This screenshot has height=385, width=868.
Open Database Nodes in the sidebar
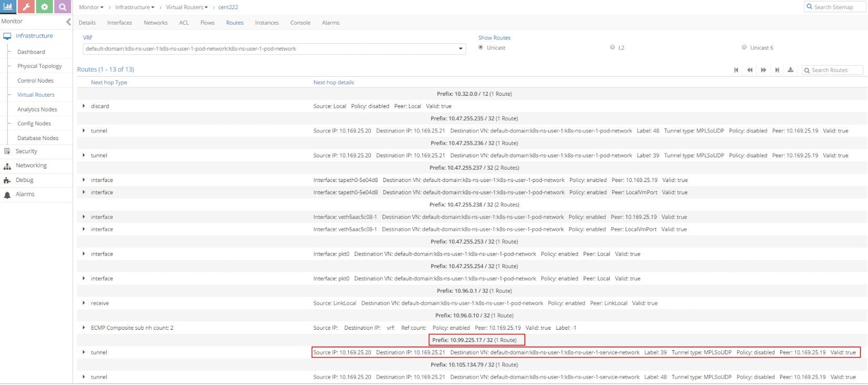(x=38, y=138)
